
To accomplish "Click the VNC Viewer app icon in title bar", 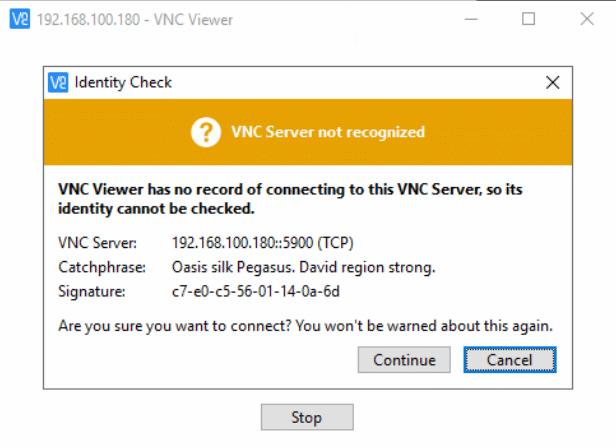I will (x=20, y=19).
